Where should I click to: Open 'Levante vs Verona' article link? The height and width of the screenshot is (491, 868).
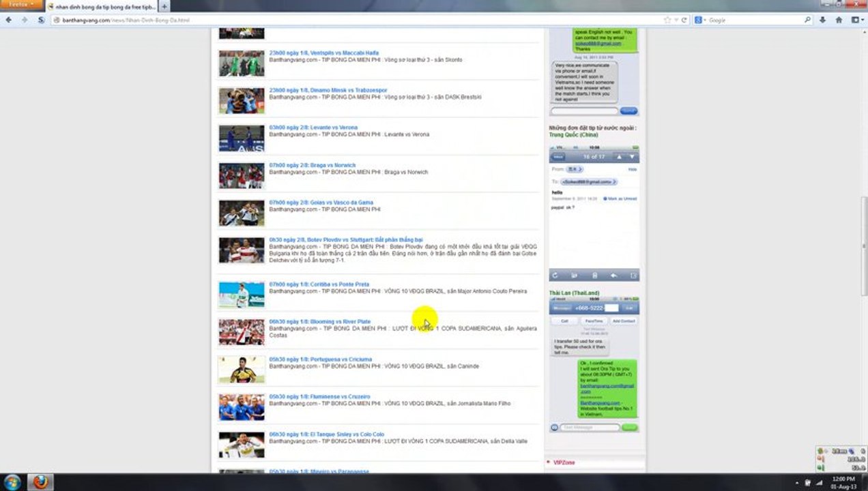coord(313,128)
